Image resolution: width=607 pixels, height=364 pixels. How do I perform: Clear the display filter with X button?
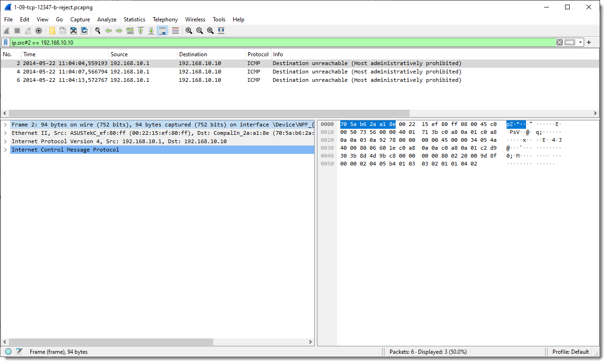[x=560, y=42]
